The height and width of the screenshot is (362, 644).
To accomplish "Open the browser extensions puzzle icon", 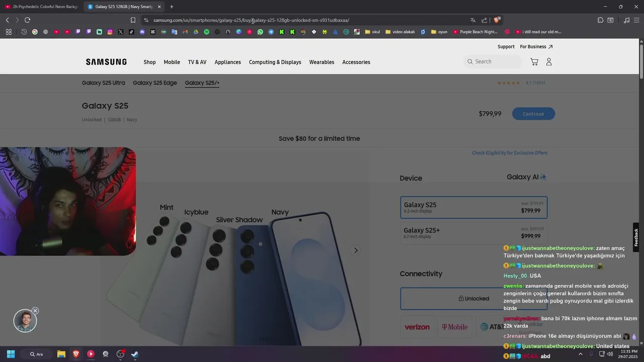I will pyautogui.click(x=600, y=20).
